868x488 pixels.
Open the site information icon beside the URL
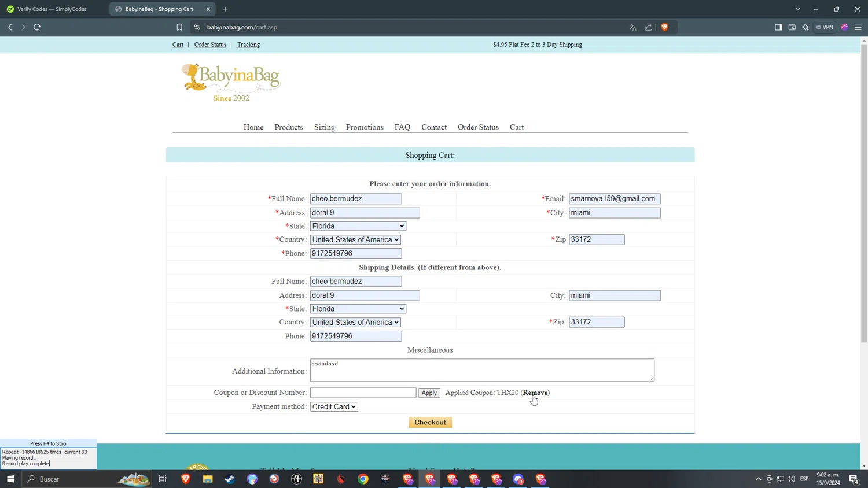197,27
